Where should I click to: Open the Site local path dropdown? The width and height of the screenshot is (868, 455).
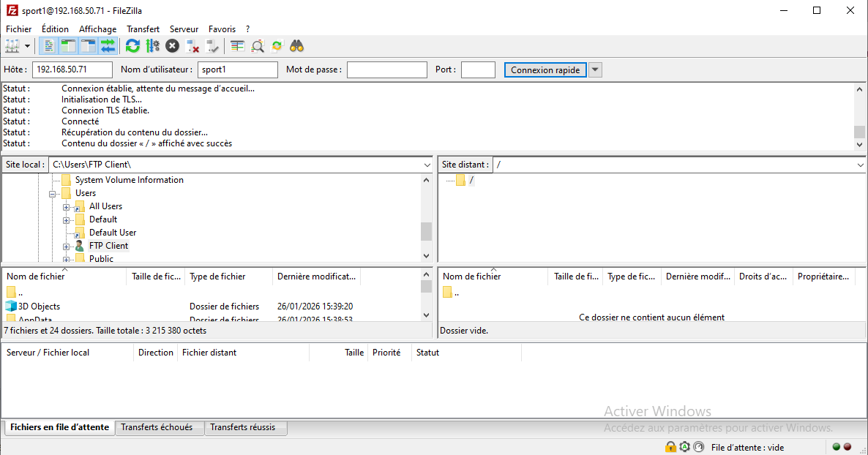coord(427,165)
